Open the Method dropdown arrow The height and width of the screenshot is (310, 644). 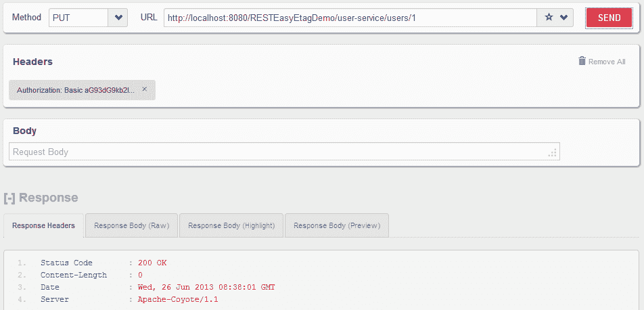pyautogui.click(x=118, y=18)
